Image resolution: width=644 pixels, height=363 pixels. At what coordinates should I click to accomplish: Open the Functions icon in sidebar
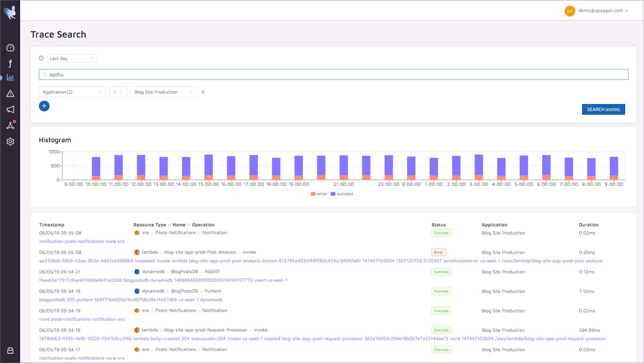click(x=10, y=63)
